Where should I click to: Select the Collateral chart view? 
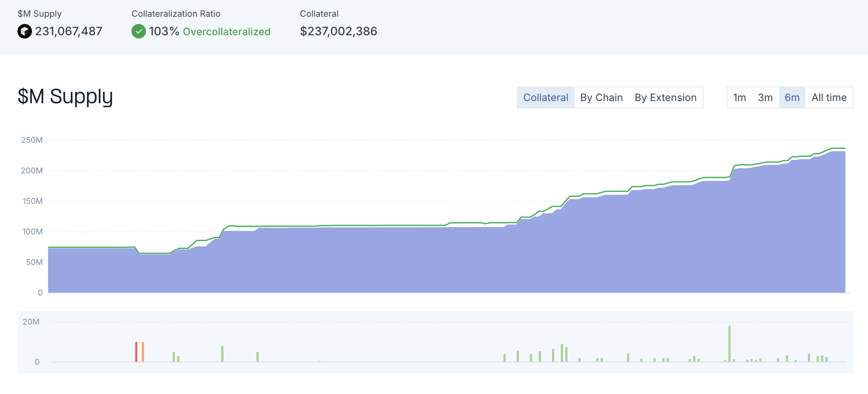pos(545,97)
